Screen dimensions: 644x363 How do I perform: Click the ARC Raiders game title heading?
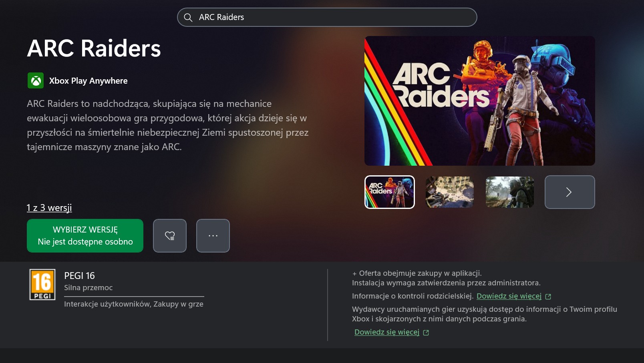(x=94, y=48)
